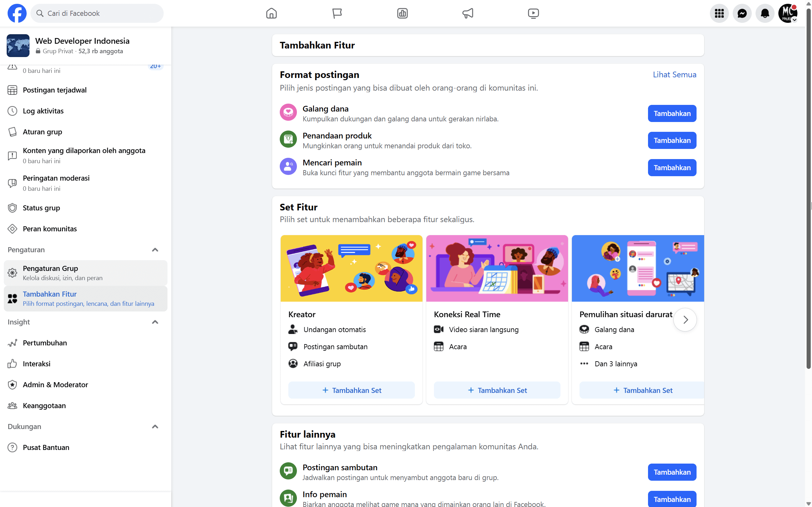Click Tambahkan Set under Kreator
This screenshot has height=507, width=812.
351,390
